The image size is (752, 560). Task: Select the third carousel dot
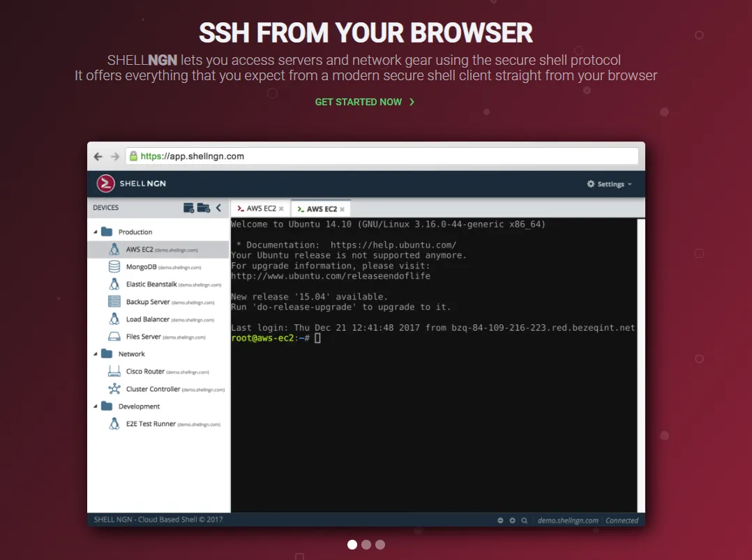click(x=380, y=545)
